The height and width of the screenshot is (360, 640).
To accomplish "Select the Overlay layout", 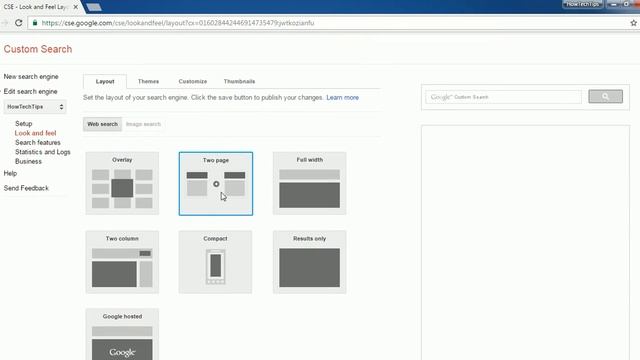I will point(122,183).
